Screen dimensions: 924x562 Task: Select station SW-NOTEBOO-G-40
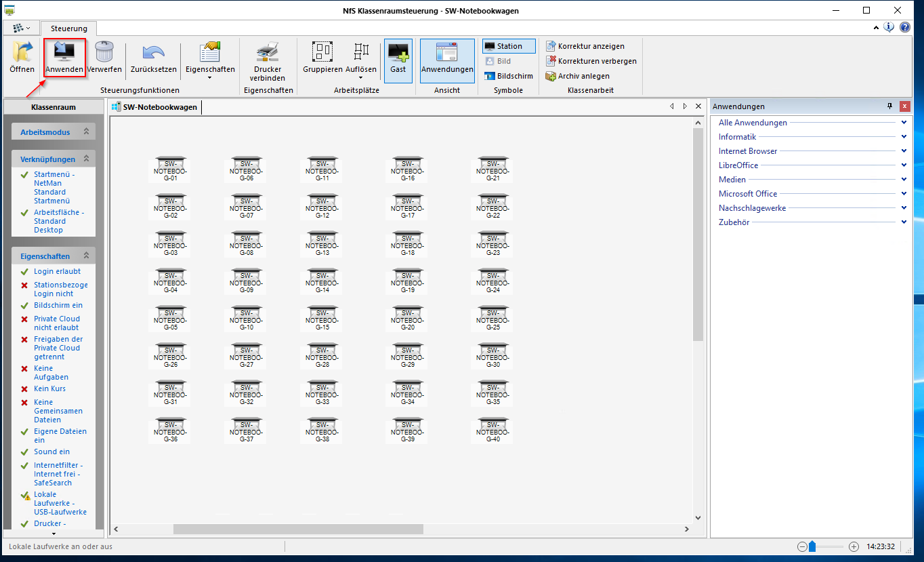(x=492, y=430)
